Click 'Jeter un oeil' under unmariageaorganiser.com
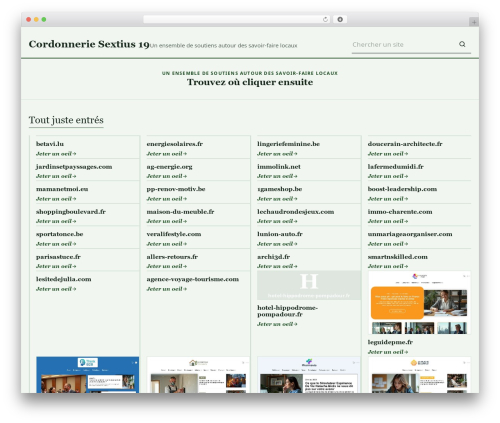The width and height of the screenshot is (500, 423). [388, 244]
